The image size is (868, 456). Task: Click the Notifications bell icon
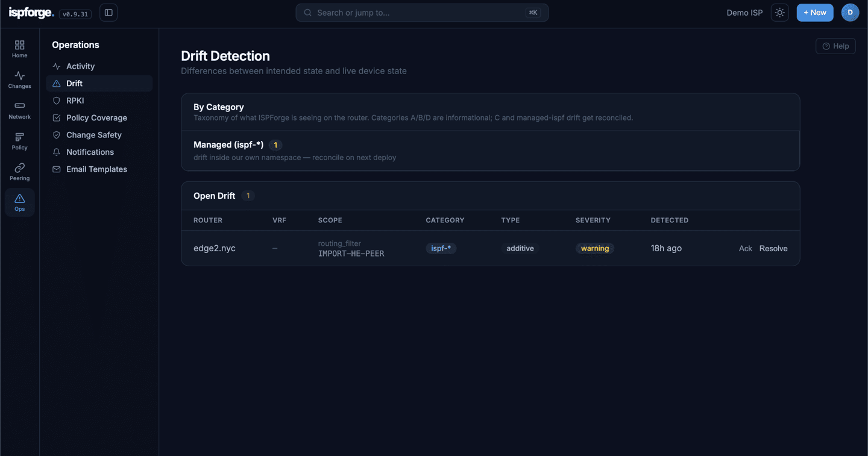point(57,152)
